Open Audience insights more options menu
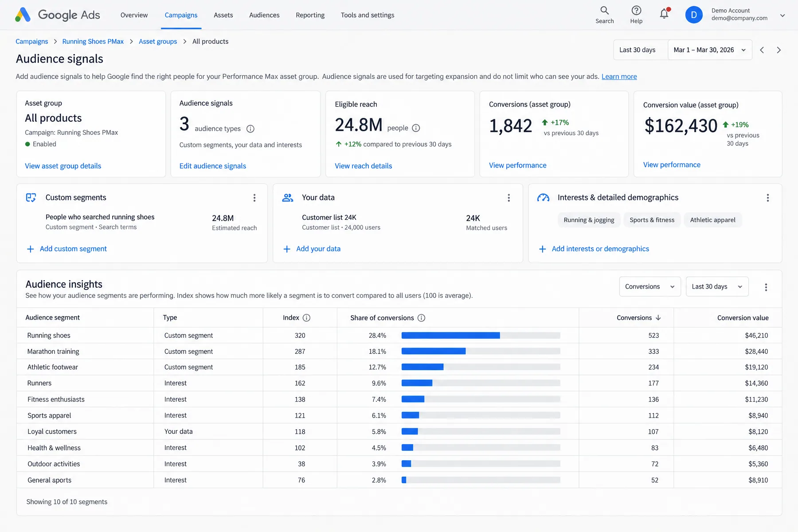 [x=766, y=287]
